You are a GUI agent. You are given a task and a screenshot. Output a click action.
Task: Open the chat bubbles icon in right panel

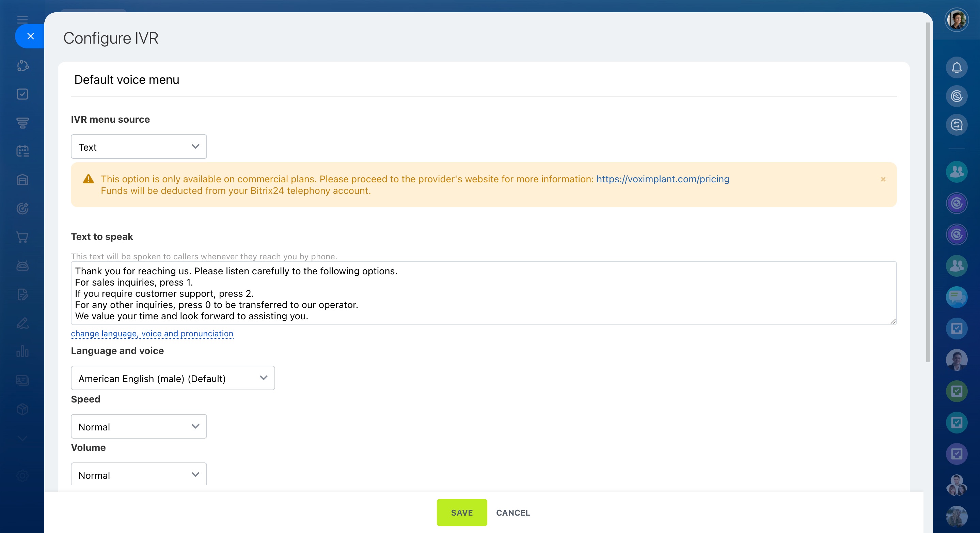click(x=957, y=297)
